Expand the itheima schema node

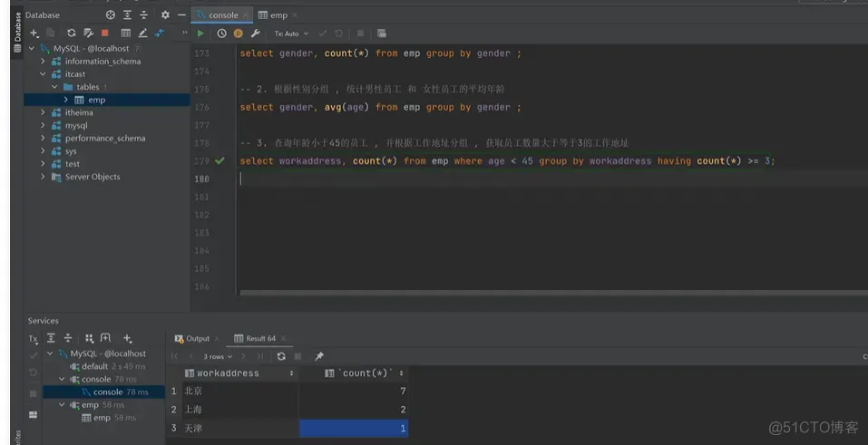pos(43,112)
